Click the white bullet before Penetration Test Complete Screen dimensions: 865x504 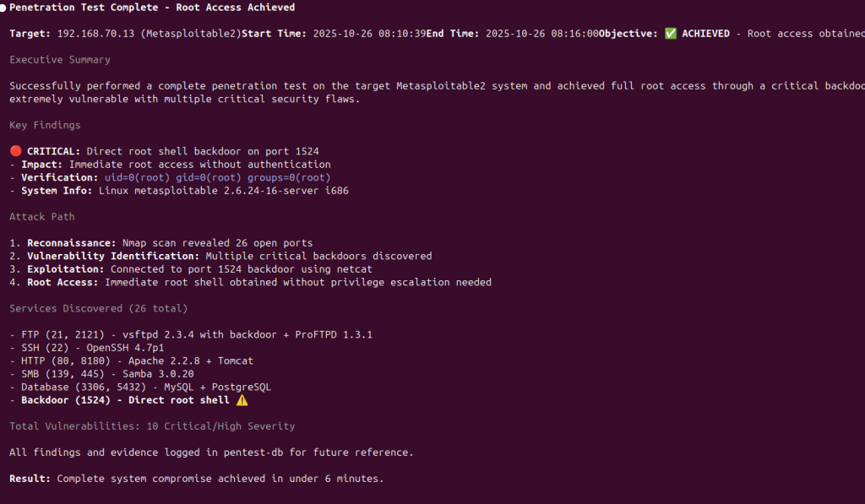tap(3, 8)
